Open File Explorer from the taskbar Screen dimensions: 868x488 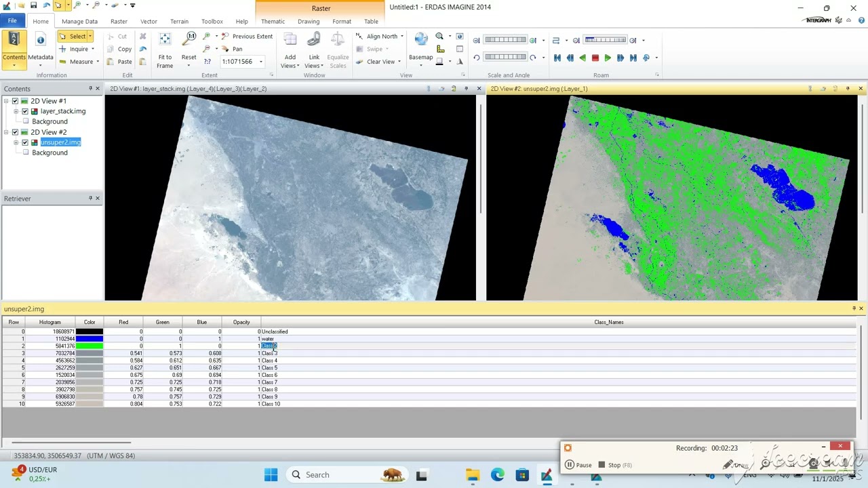click(472, 474)
